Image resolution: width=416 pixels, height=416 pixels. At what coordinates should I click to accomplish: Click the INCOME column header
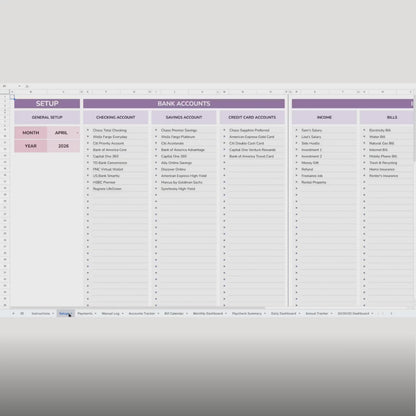click(324, 117)
